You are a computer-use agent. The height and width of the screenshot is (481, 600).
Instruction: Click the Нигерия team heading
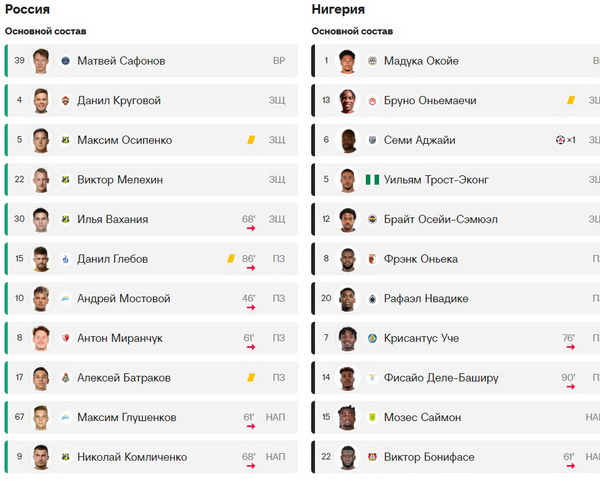[338, 9]
